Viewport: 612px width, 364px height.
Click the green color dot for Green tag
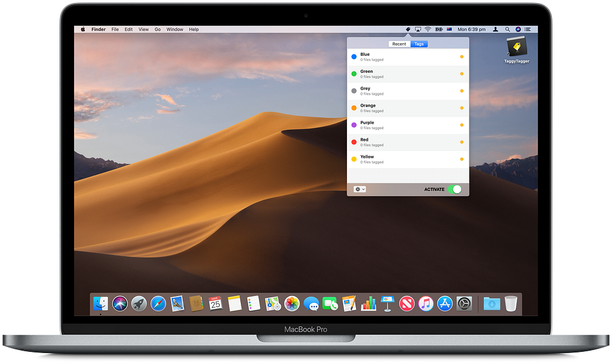coord(354,74)
